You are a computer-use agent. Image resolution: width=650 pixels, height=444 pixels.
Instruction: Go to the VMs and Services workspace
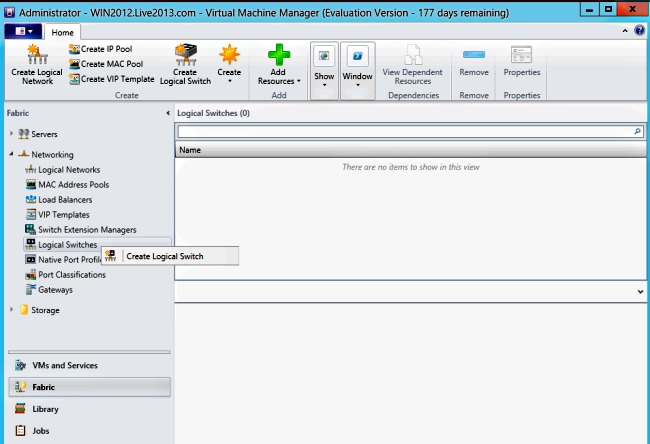90,365
